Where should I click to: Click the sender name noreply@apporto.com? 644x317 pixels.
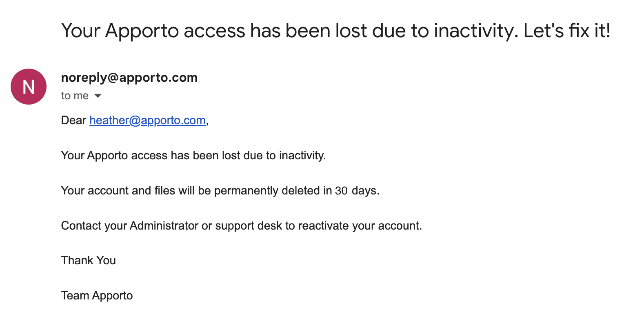(x=129, y=78)
